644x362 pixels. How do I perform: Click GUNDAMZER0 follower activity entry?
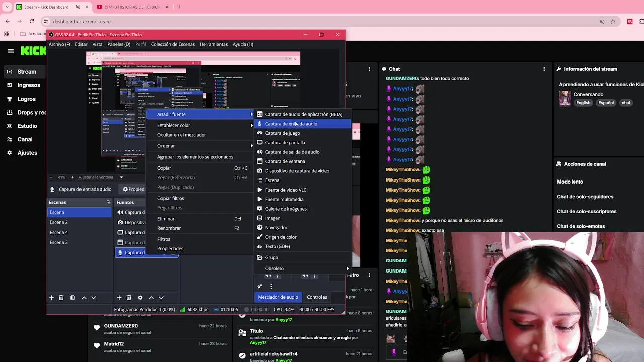pos(160,329)
